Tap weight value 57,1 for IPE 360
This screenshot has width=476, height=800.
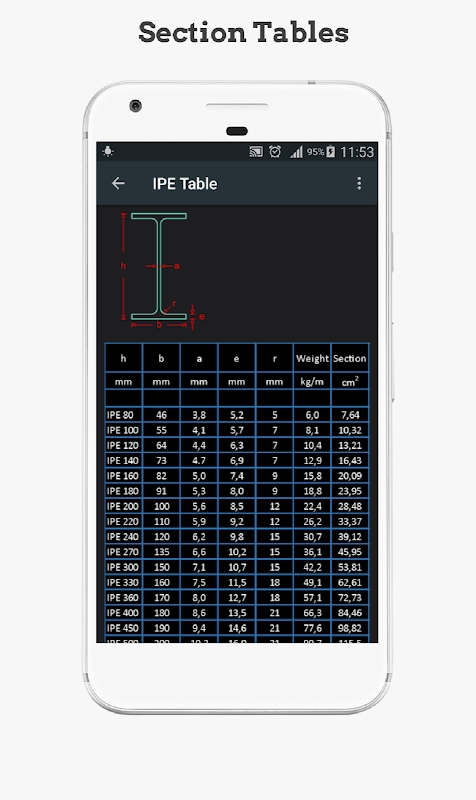(x=312, y=597)
